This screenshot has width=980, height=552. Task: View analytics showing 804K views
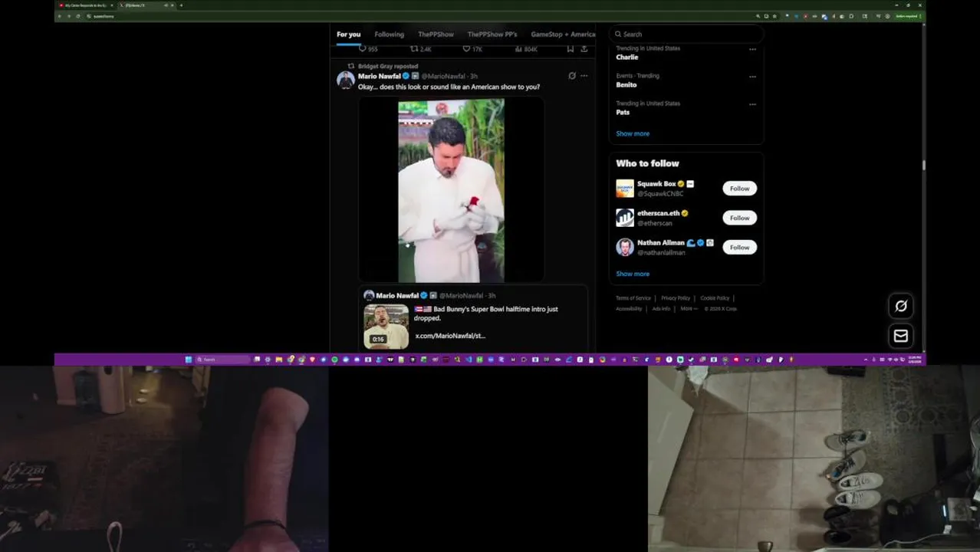[x=526, y=49]
